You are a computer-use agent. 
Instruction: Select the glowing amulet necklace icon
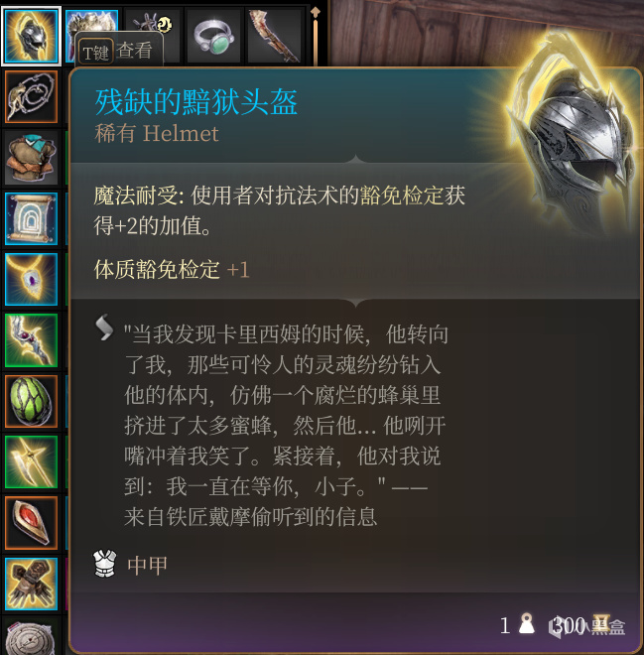pos(32,279)
